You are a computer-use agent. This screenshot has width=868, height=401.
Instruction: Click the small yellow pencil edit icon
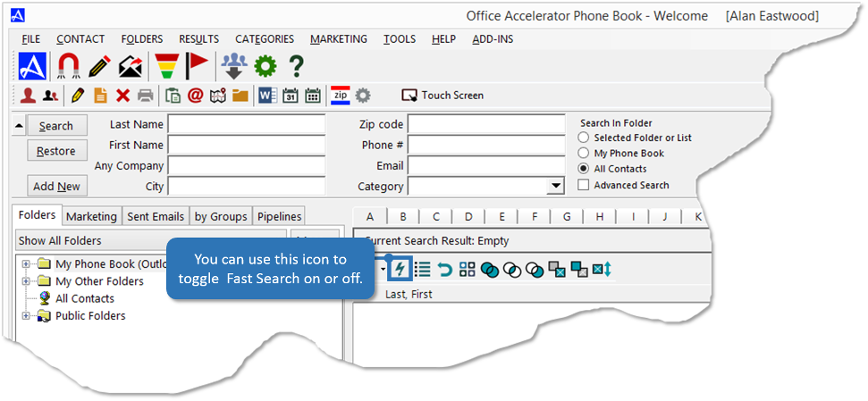78,96
